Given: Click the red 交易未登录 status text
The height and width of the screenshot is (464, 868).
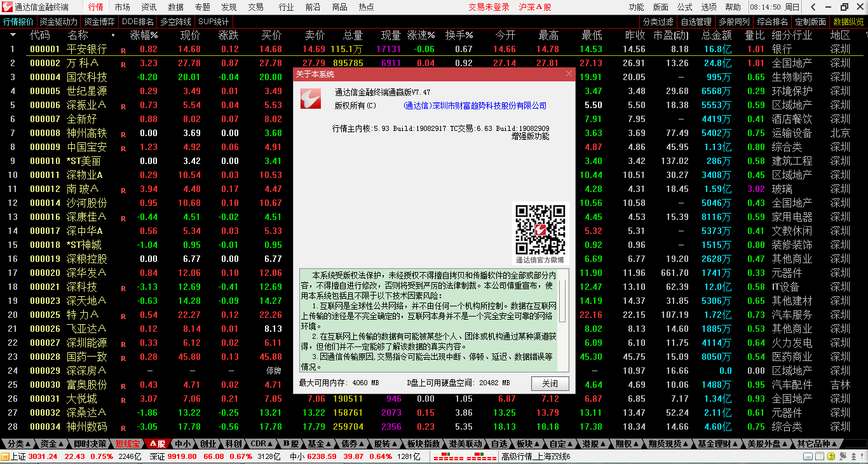Looking at the screenshot, I should pyautogui.click(x=489, y=7).
